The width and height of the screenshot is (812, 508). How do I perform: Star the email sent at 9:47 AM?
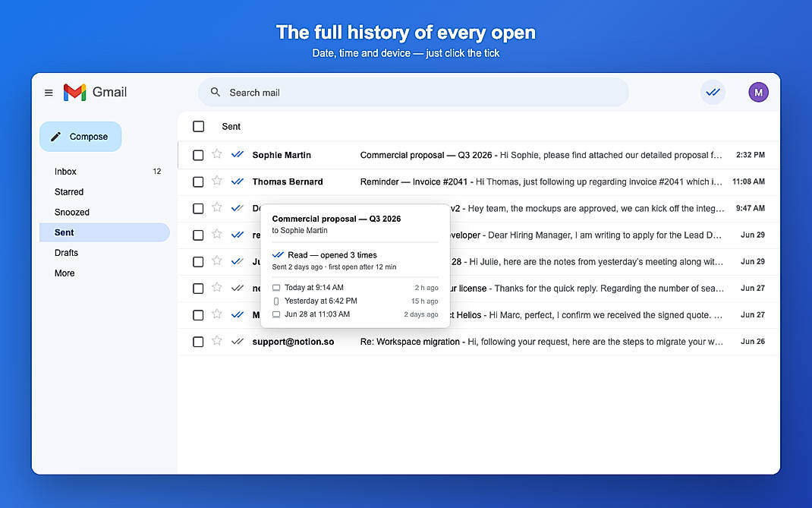[217, 207]
